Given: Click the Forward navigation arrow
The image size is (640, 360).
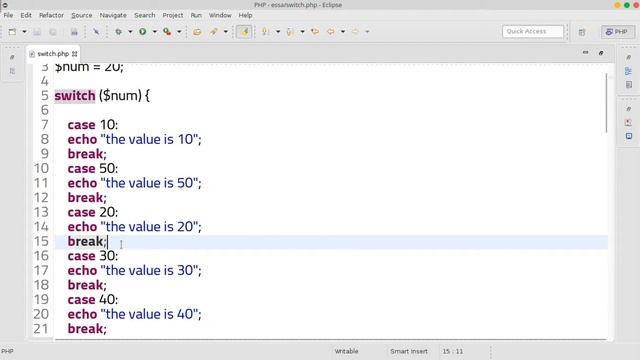Looking at the screenshot, I should (x=355, y=31).
